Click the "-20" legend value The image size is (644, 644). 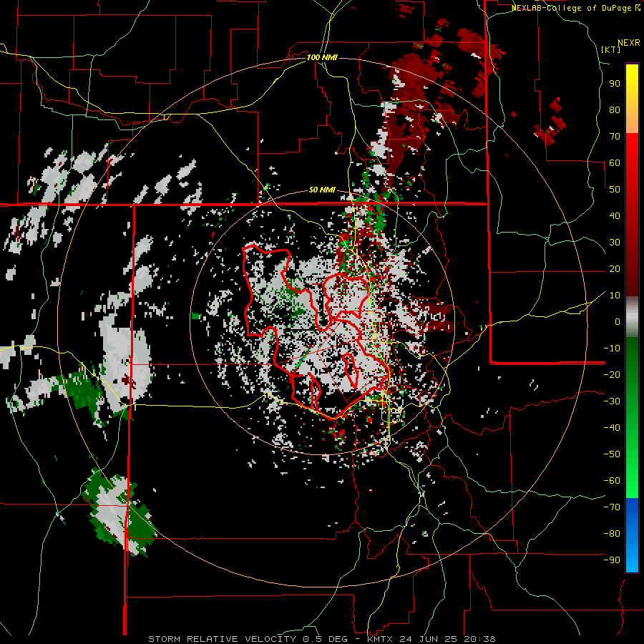pyautogui.click(x=612, y=374)
